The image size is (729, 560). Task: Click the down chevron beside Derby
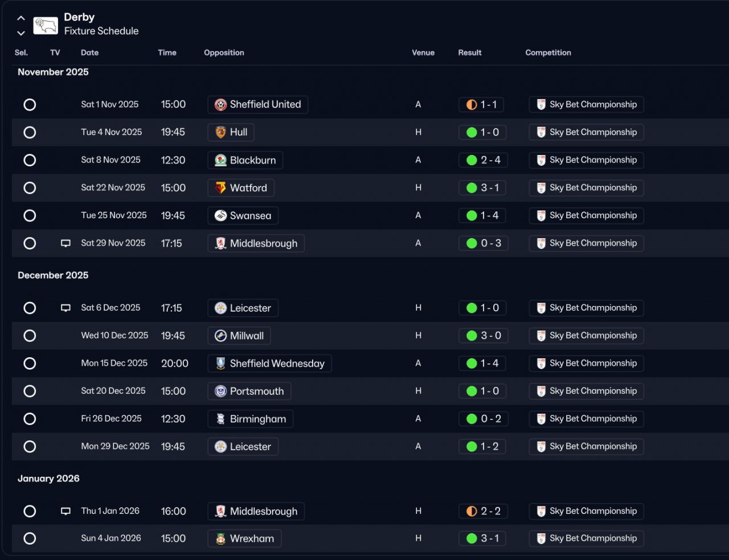[21, 33]
